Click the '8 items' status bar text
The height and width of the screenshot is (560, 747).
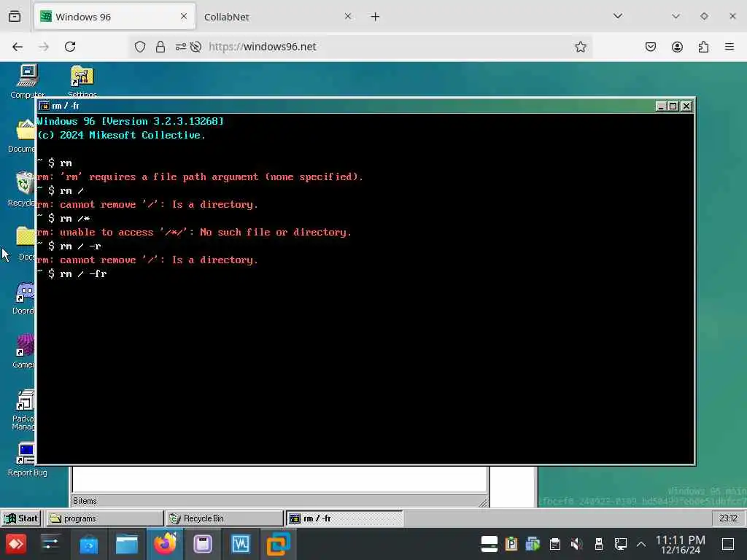click(x=85, y=501)
